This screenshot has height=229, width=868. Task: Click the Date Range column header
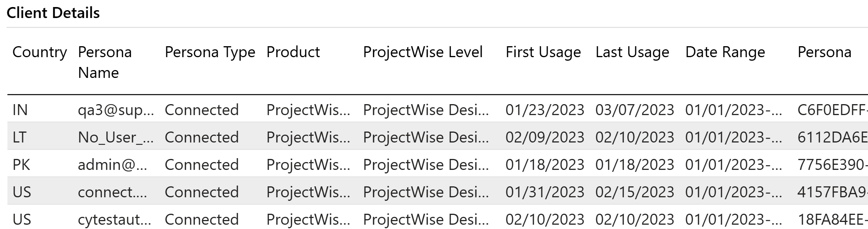coord(725,52)
